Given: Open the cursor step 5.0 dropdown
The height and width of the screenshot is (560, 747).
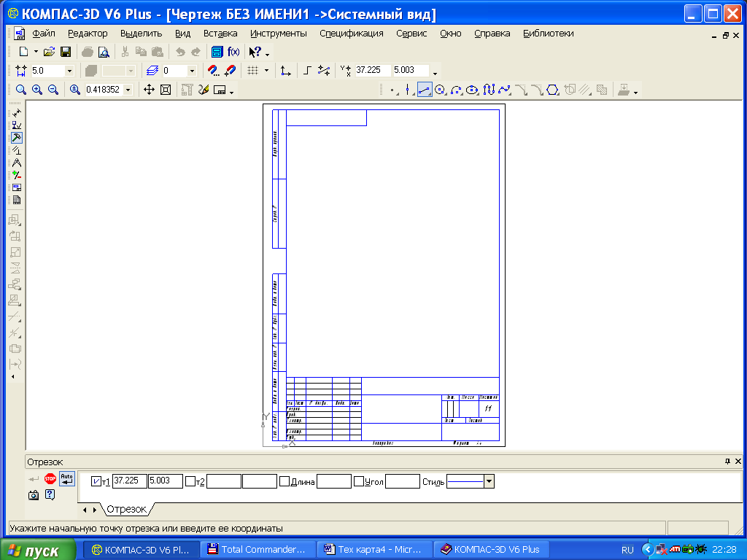Looking at the screenshot, I should [x=69, y=71].
